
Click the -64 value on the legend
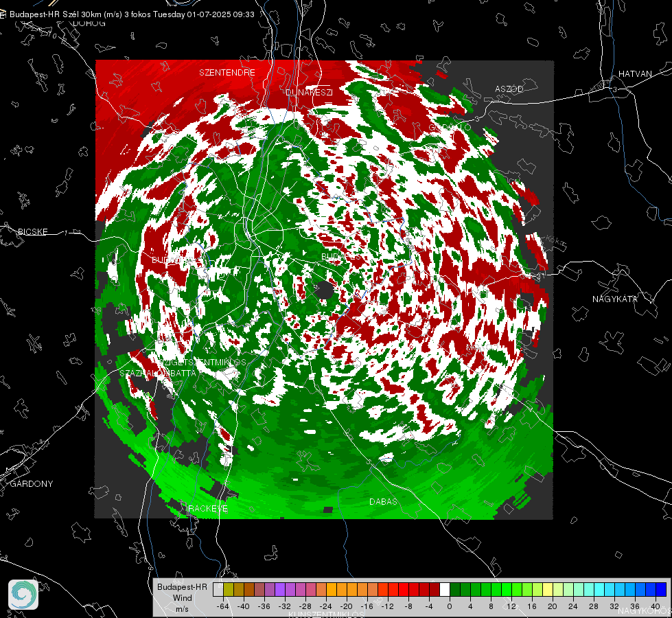[223, 607]
